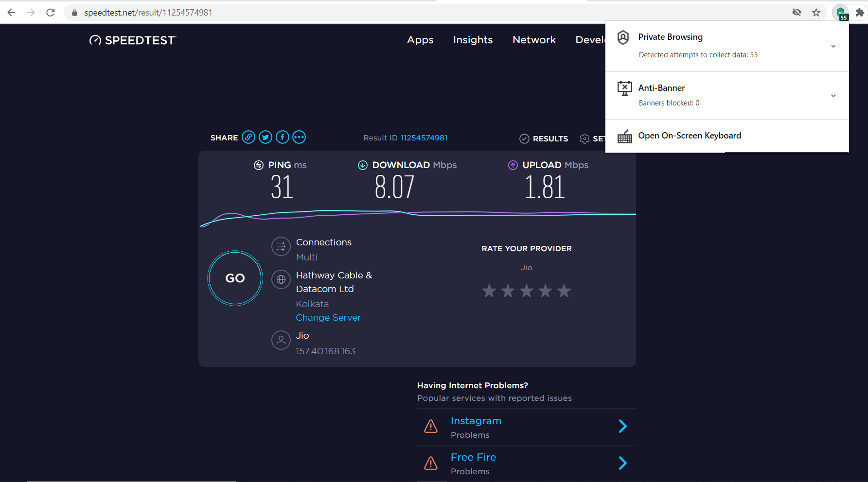
Task: Click the Kaspersky extension icon showing 55
Action: (x=841, y=13)
